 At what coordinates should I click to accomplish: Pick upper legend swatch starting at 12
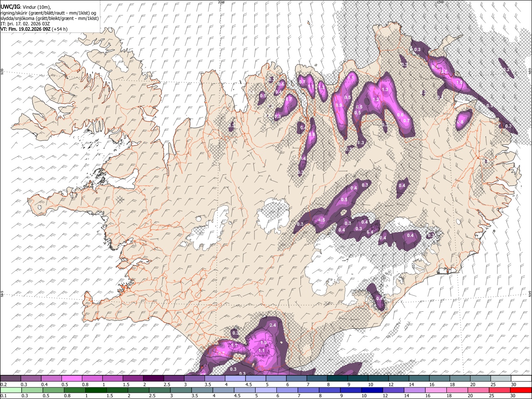[x=399, y=379]
